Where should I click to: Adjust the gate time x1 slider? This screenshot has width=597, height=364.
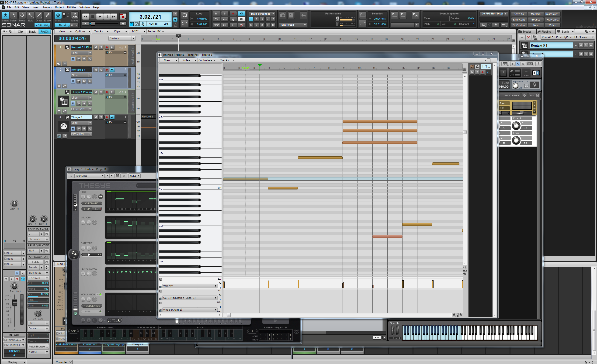pyautogui.click(x=89, y=254)
